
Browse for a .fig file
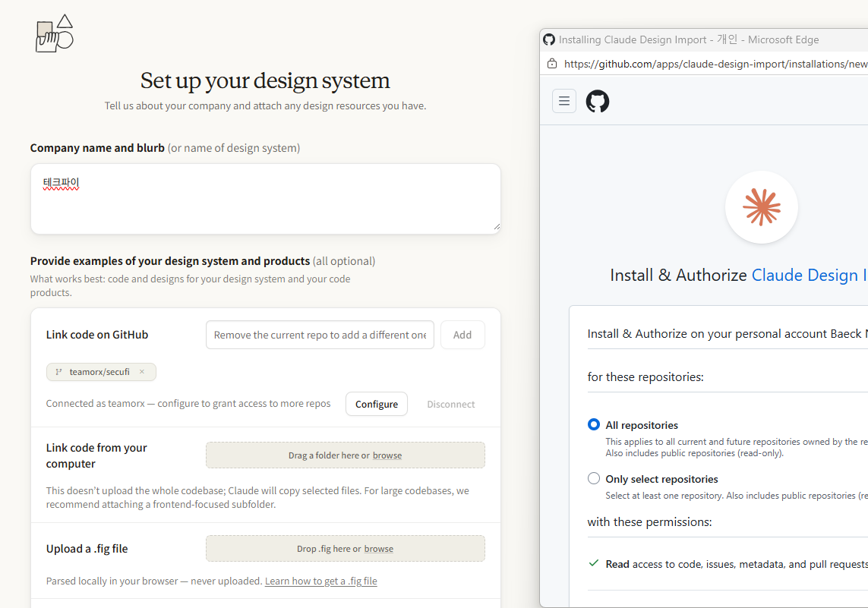pyautogui.click(x=379, y=549)
